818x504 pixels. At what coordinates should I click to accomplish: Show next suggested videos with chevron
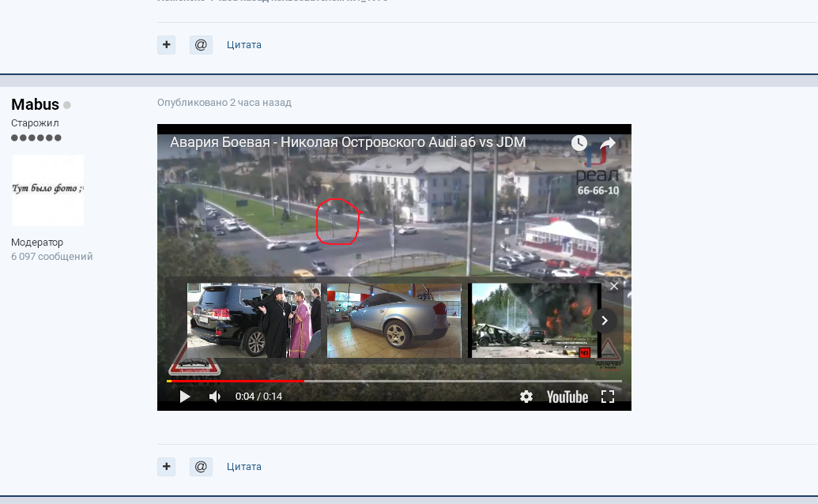(x=604, y=321)
